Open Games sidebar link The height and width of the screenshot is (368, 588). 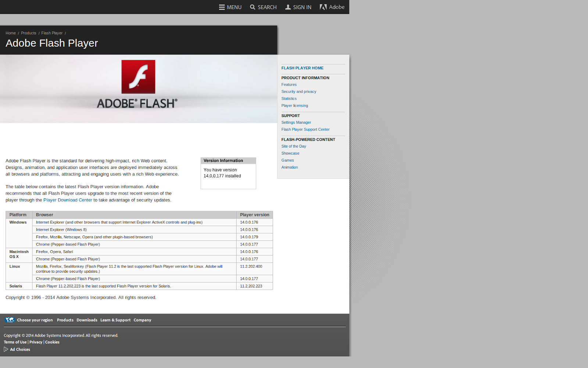click(x=288, y=160)
